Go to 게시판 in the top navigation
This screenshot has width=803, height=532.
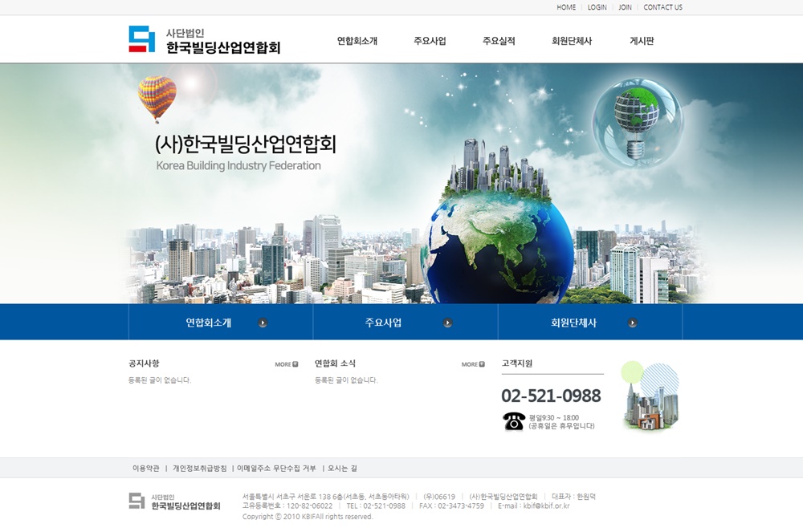pos(642,41)
